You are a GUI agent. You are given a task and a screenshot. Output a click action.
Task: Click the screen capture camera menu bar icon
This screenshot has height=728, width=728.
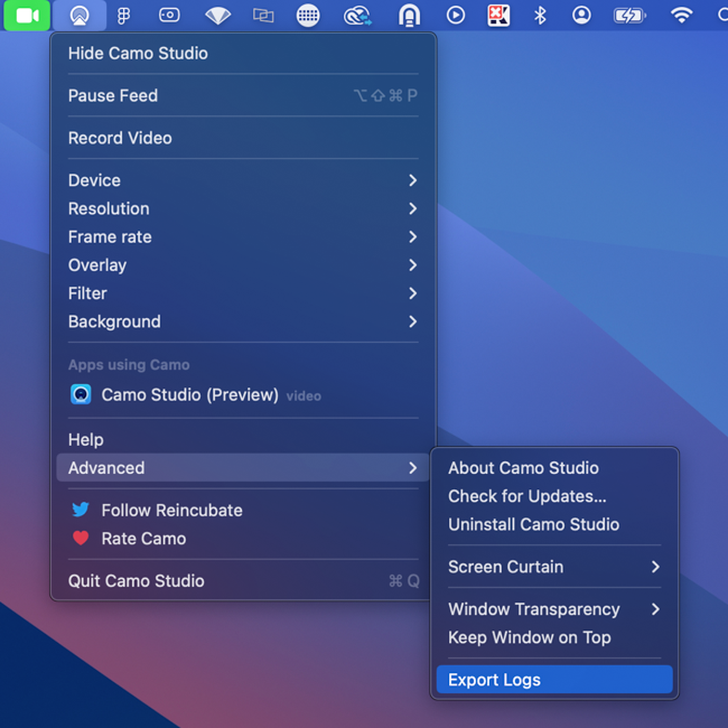[169, 16]
